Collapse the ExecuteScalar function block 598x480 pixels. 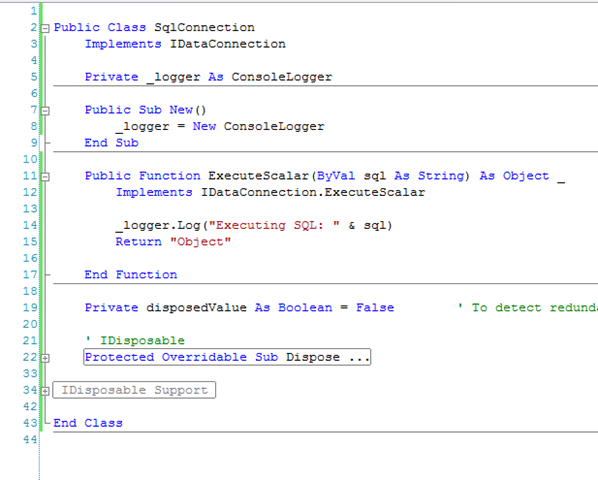45,177
